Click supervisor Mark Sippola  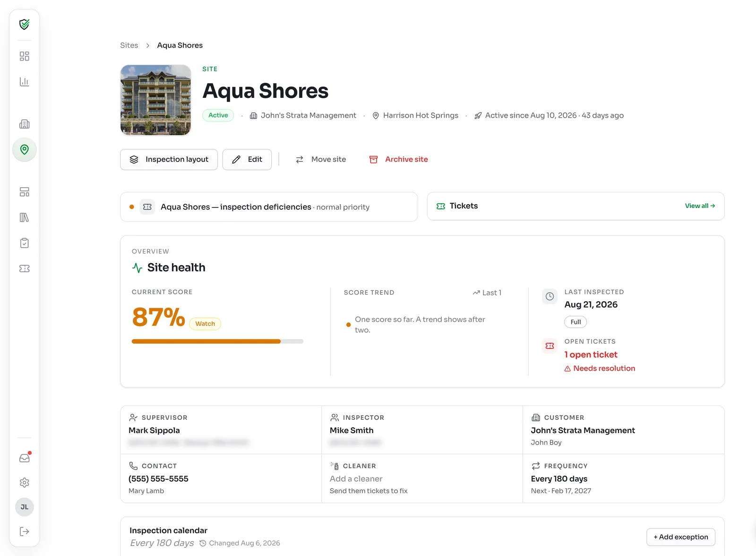pyautogui.click(x=154, y=431)
